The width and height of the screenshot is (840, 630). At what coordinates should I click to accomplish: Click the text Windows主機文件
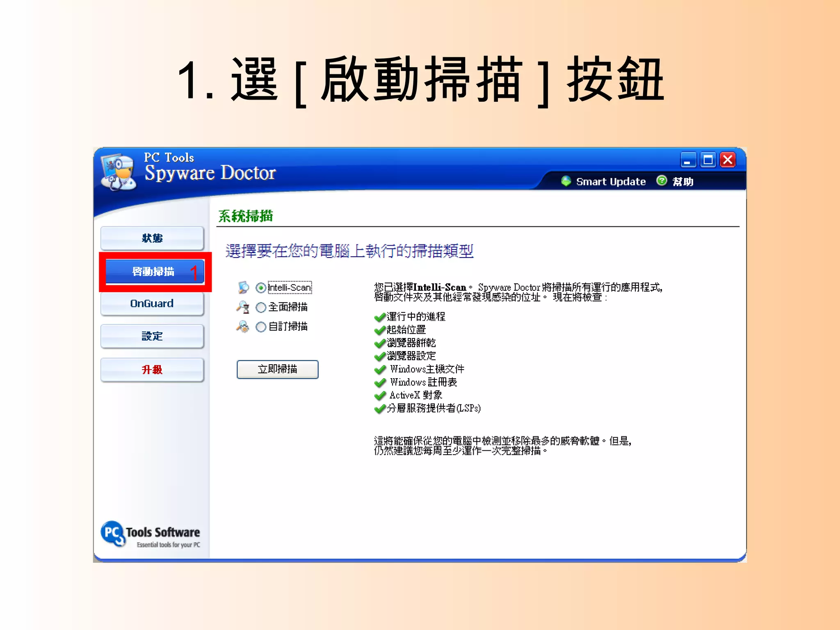click(427, 369)
